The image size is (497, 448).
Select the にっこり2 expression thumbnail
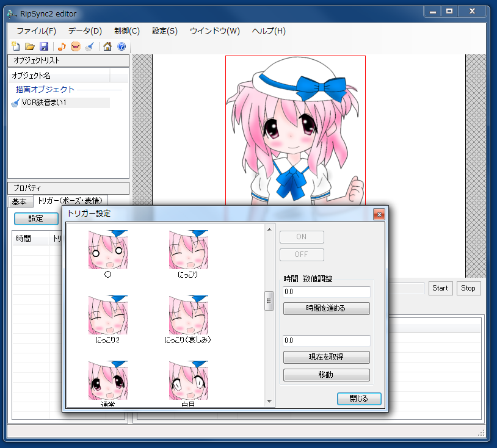pos(108,315)
